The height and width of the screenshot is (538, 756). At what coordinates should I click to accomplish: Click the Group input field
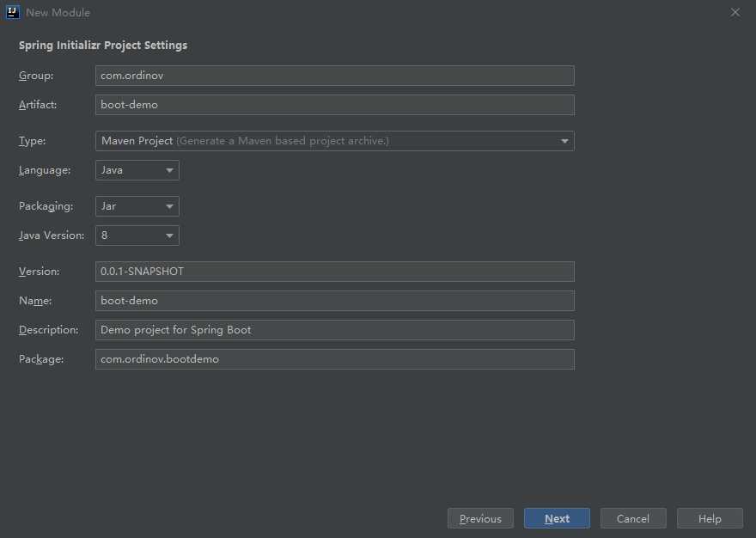334,76
